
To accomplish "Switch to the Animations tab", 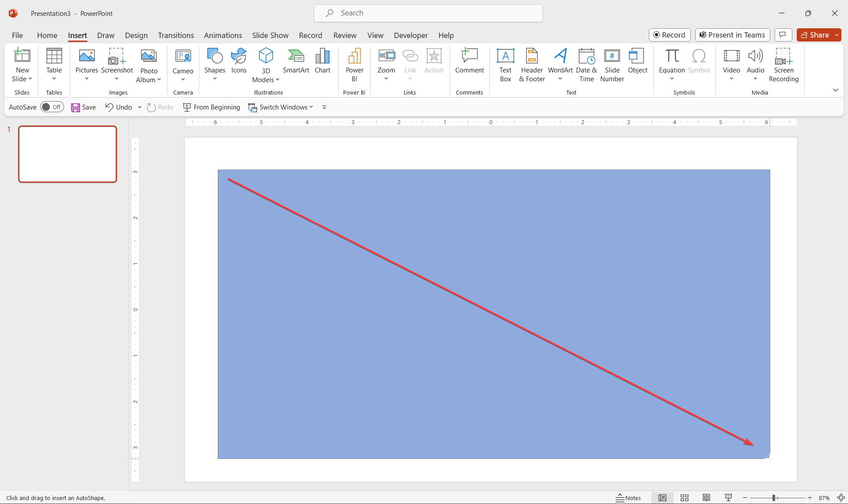I will pos(223,35).
